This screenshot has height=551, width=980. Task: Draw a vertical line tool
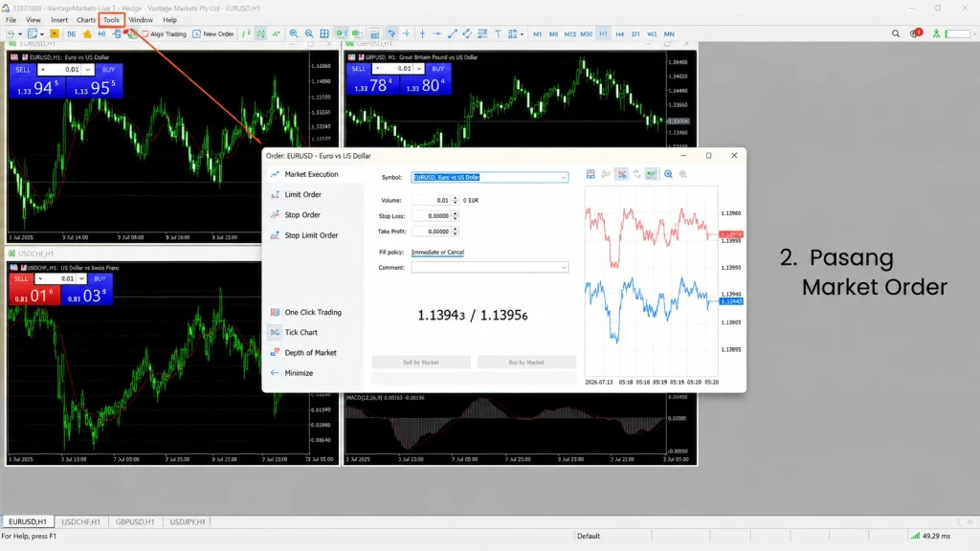pos(422,33)
